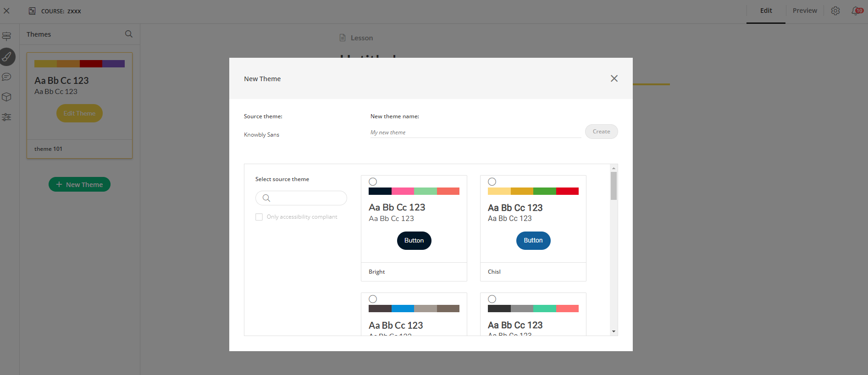Click the theme list scrollbar thumb
The image size is (868, 375).
pos(614,186)
